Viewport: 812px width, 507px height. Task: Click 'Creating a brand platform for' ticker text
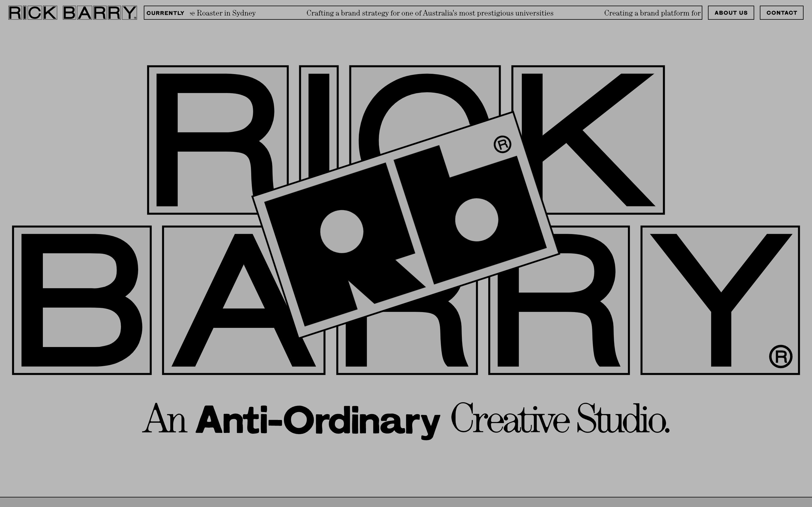click(652, 13)
